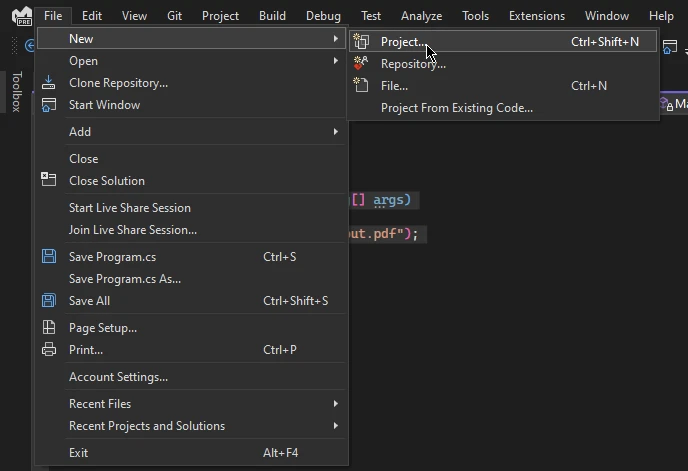Click the Clone Repository download icon
Image resolution: width=688 pixels, height=471 pixels.
coord(48,83)
